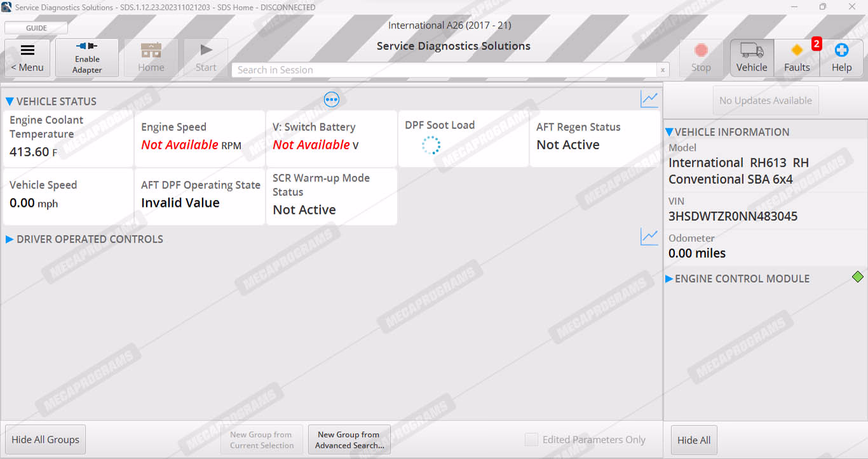Collapse the Vehicle Status section
This screenshot has height=459, width=868.
pyautogui.click(x=10, y=101)
